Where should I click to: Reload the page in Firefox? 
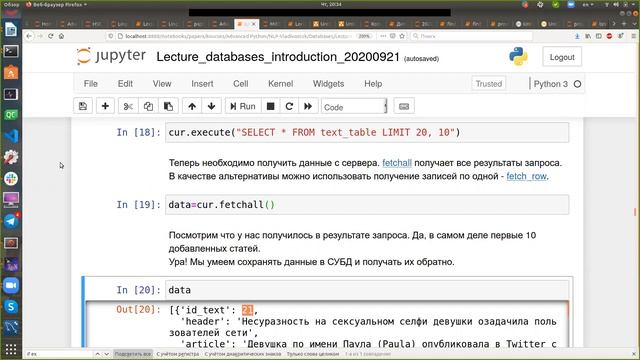(x=51, y=36)
